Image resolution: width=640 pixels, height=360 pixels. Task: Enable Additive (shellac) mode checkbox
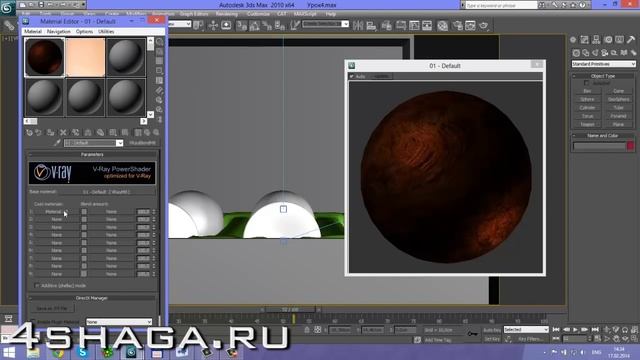tap(37, 286)
